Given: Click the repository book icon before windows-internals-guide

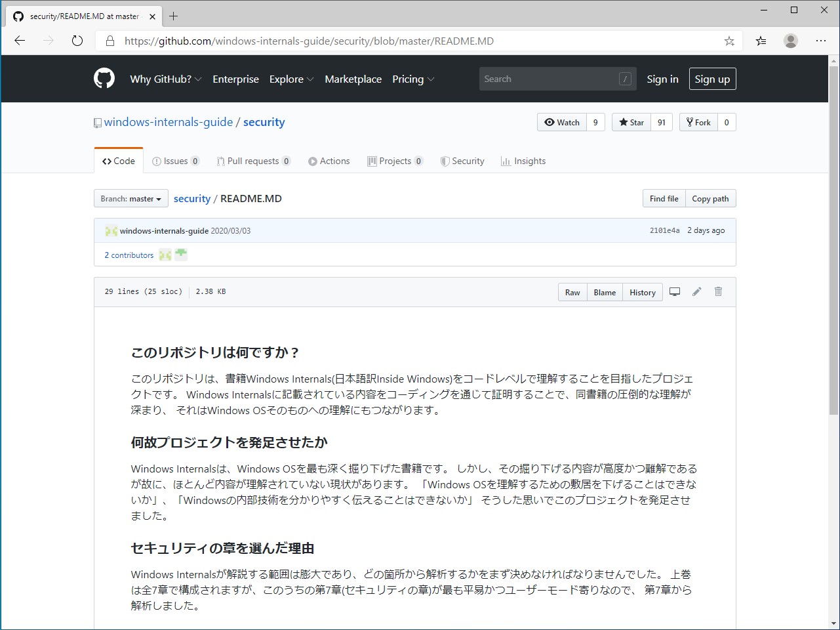Looking at the screenshot, I should point(98,122).
